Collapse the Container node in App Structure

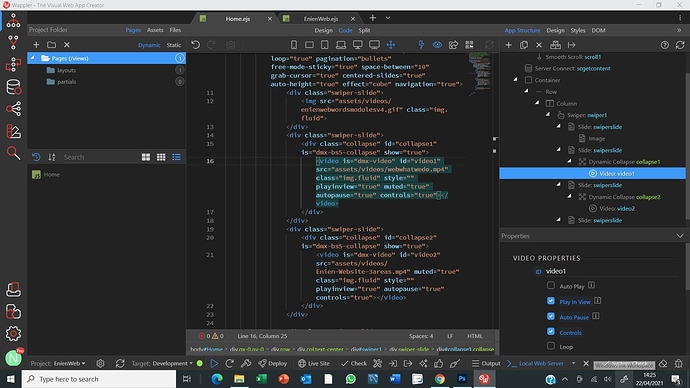click(x=515, y=80)
